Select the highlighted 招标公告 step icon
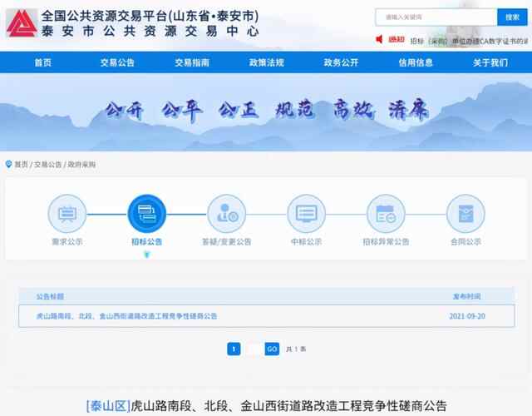Viewport: 532px width, 416px height. (146, 214)
